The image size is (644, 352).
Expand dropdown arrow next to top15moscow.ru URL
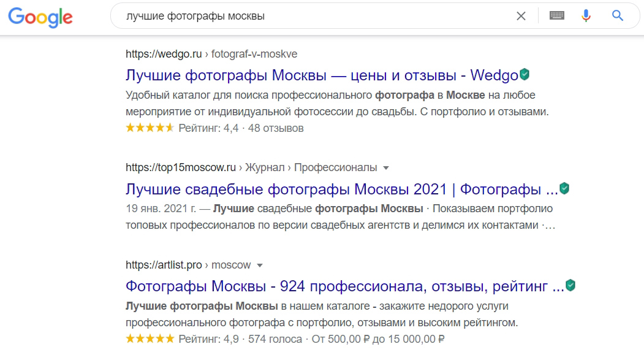click(x=386, y=167)
